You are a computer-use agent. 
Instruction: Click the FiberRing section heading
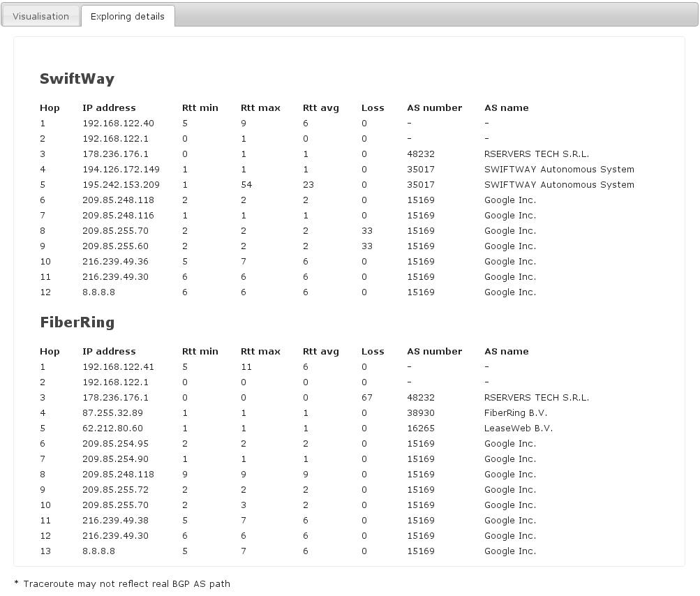[x=77, y=322]
